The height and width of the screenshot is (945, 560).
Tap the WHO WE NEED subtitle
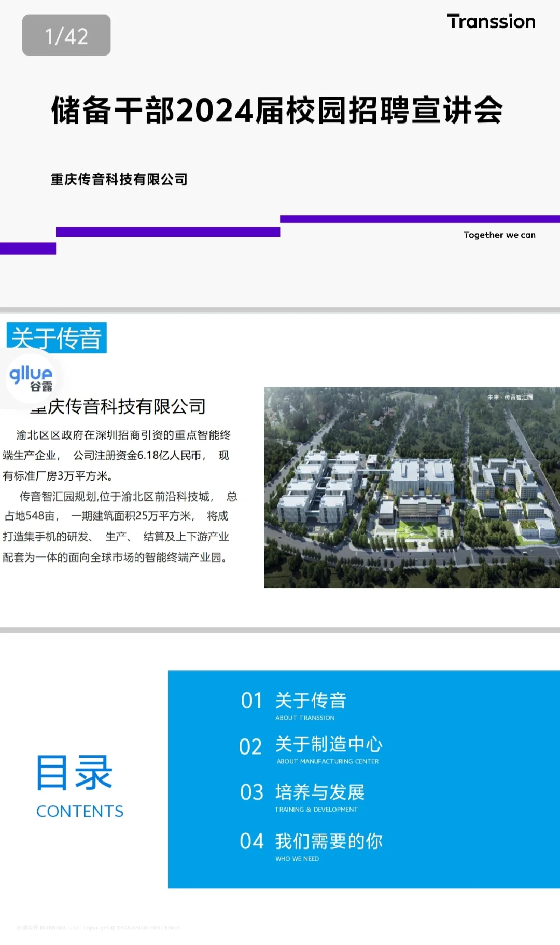[x=297, y=859]
